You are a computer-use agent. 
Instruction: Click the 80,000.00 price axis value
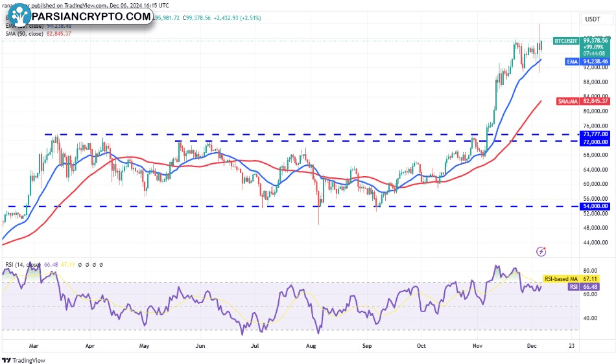595,111
